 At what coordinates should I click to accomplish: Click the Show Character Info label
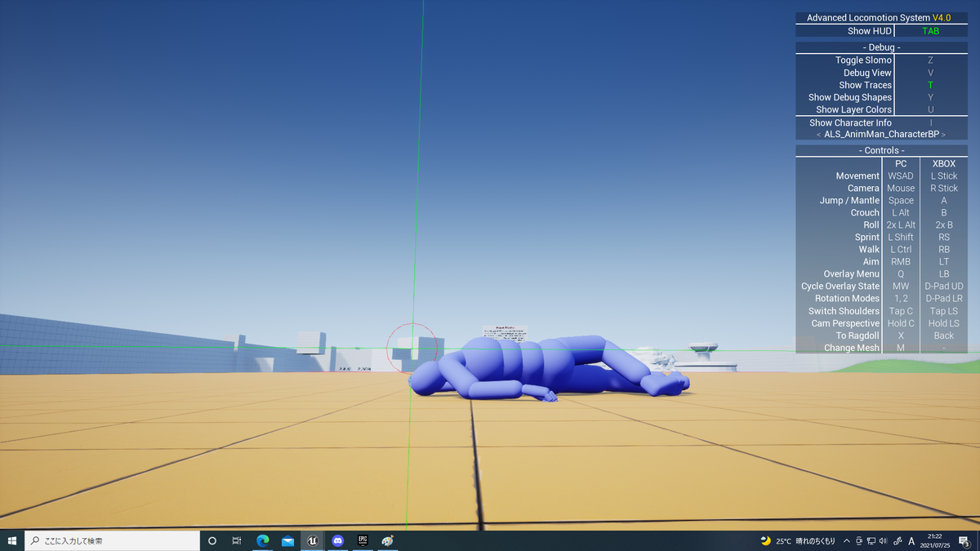[x=850, y=122]
